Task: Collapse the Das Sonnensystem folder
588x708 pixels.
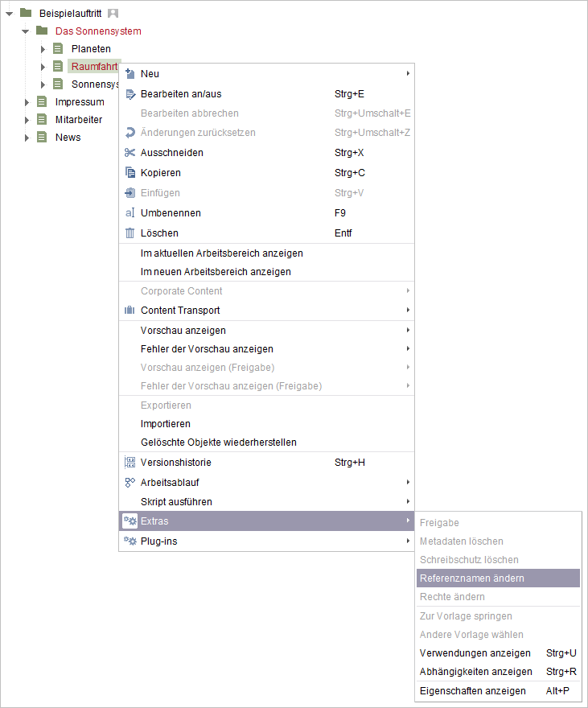Action: (26, 31)
